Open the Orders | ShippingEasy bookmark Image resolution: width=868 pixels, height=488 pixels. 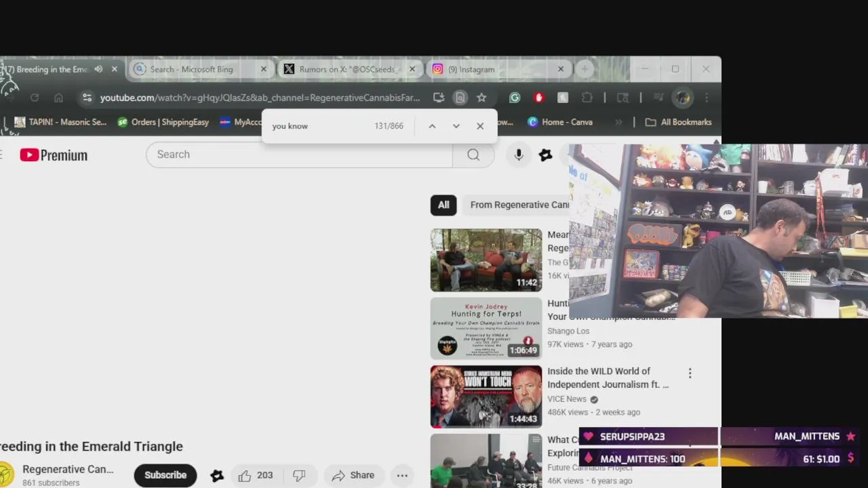[x=163, y=122]
